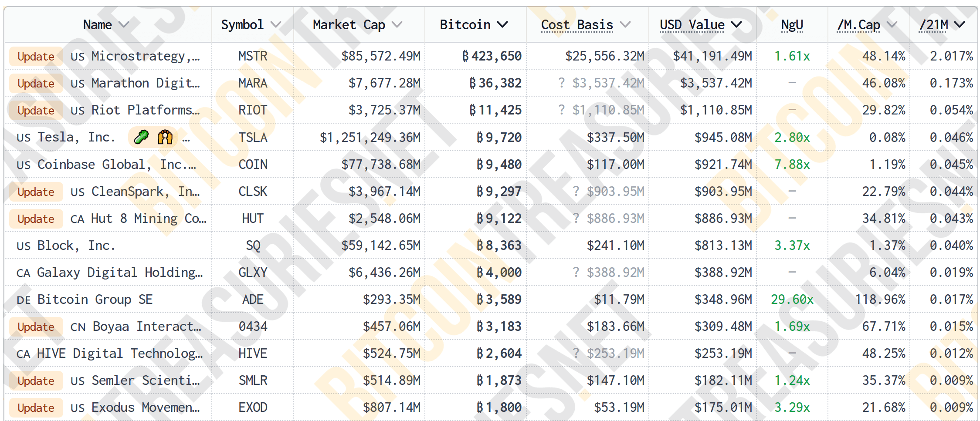The image size is (980, 421).
Task: Click the 2.017% of 21M value
Action: click(952, 56)
